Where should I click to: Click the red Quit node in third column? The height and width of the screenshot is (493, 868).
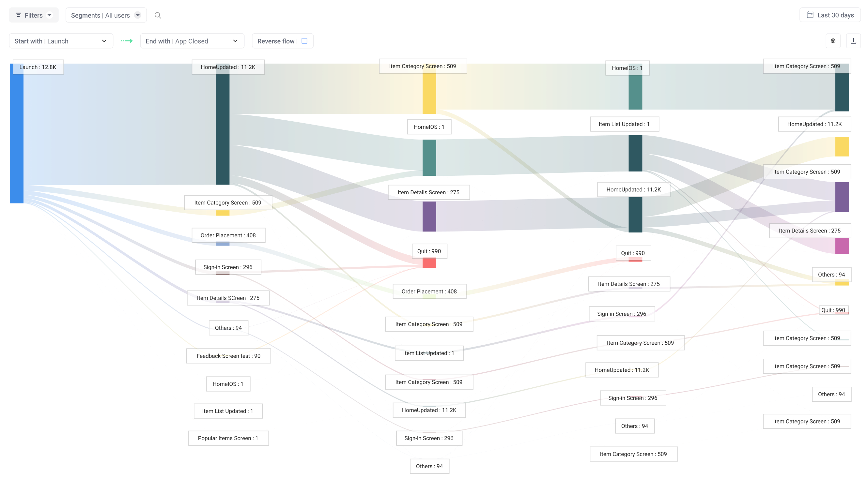tap(429, 263)
